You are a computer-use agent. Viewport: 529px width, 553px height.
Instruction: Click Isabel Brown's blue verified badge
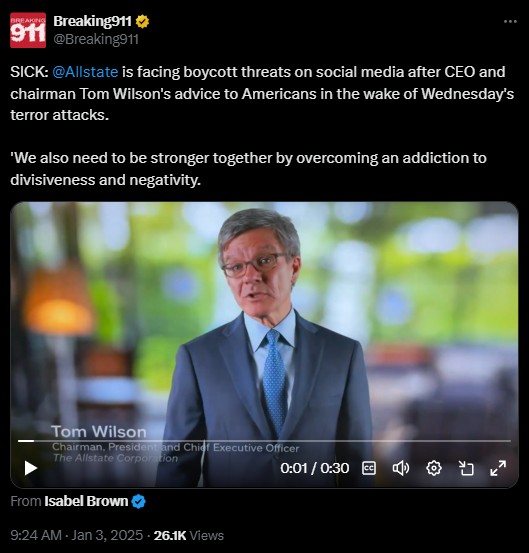point(138,501)
